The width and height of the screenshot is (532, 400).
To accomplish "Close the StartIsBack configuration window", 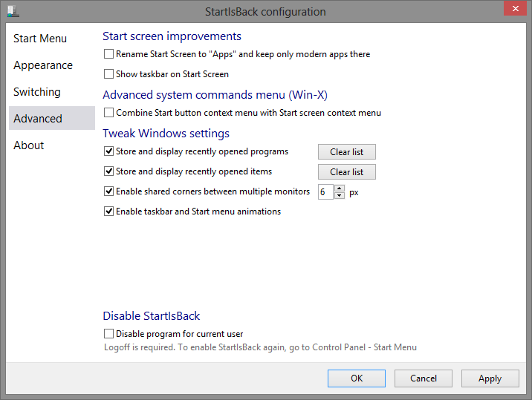I will (x=515, y=8).
